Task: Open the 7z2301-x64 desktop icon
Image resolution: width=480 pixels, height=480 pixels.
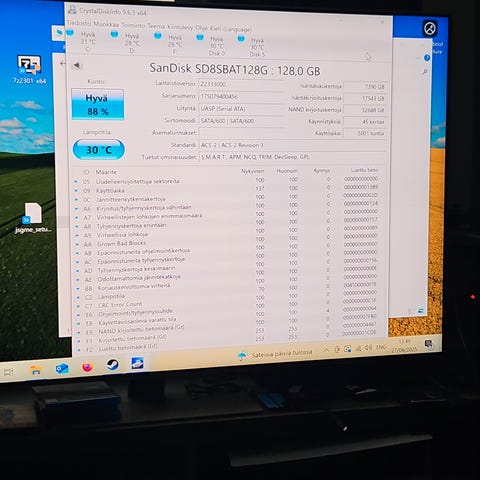Action: (30, 69)
